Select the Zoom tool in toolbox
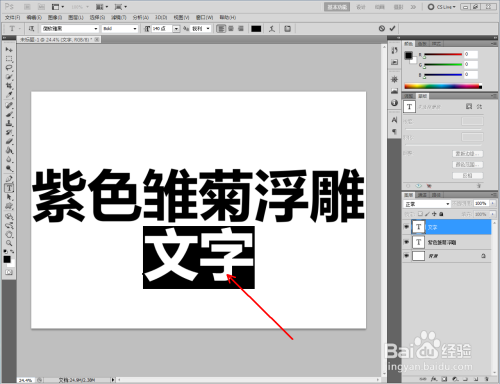500x384 pixels. coord(9,243)
